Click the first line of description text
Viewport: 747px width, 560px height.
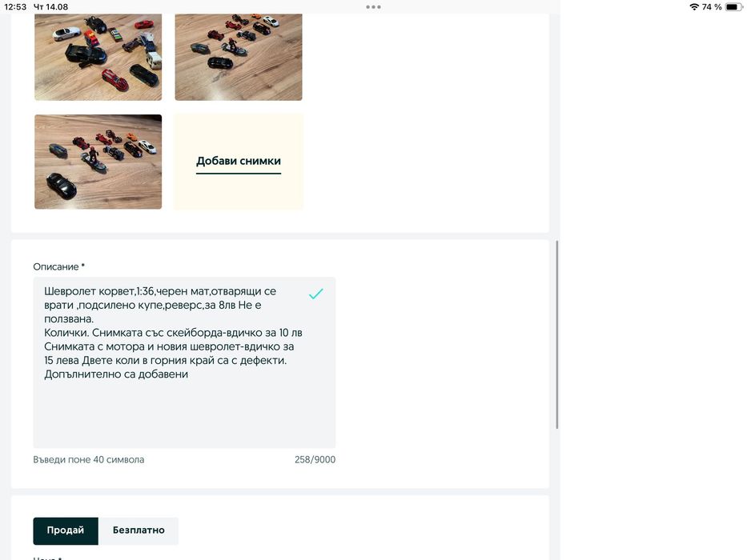point(160,291)
